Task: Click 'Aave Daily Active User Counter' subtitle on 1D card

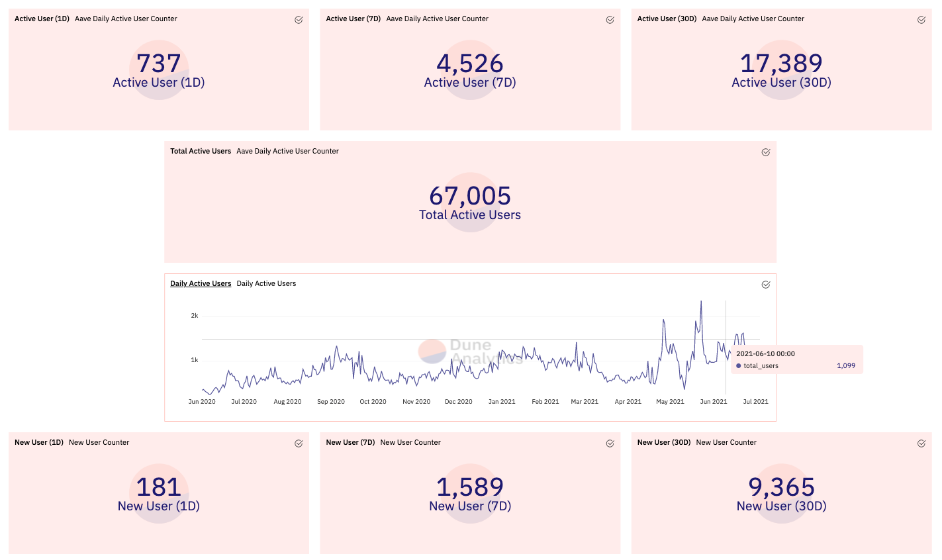Action: pyautogui.click(x=126, y=19)
